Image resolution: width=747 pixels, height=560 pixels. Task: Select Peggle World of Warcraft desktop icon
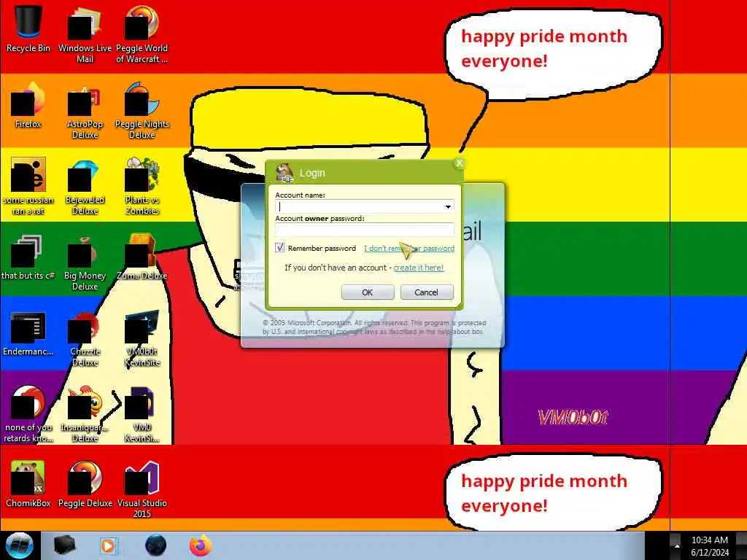click(142, 34)
